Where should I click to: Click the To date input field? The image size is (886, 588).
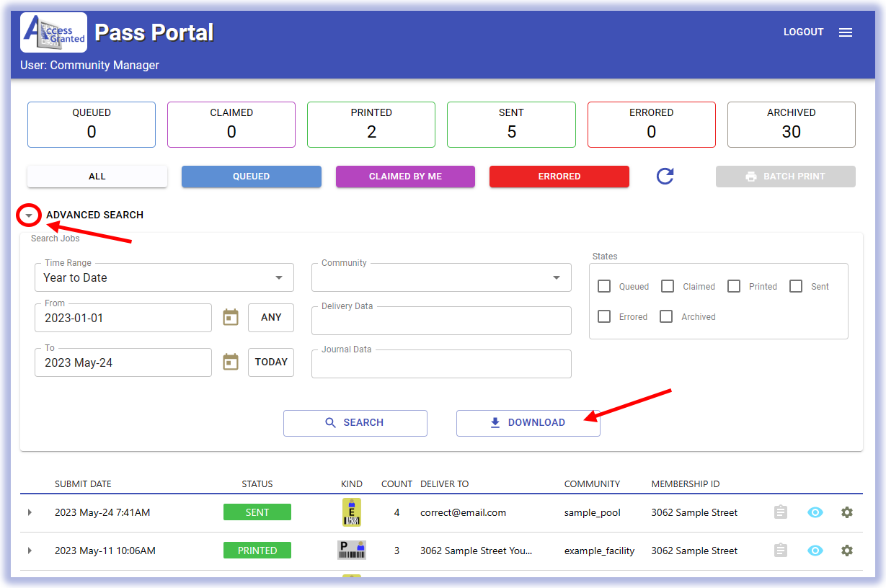pos(123,362)
